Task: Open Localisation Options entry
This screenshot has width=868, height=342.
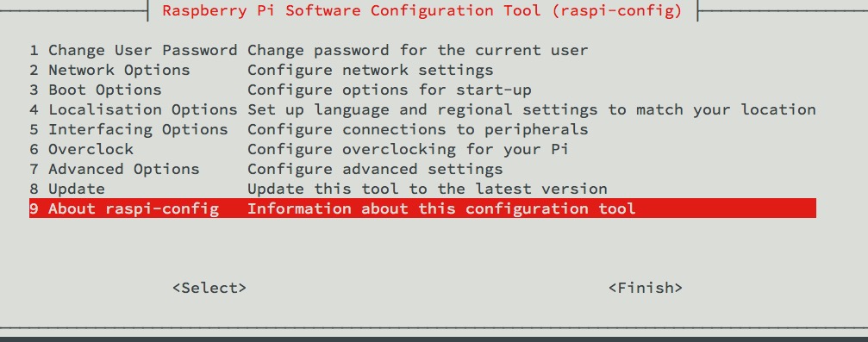Action: 422,109
